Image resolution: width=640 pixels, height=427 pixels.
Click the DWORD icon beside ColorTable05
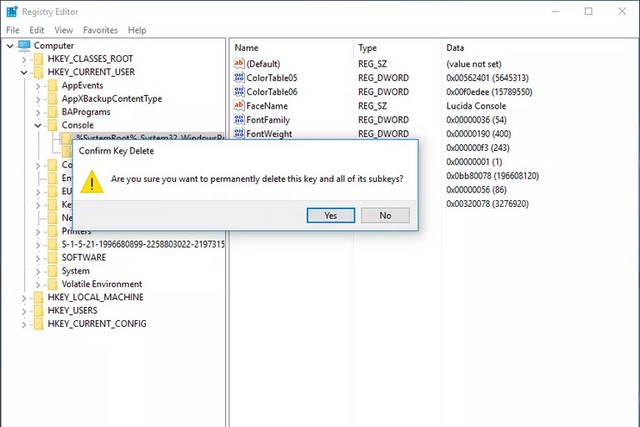tap(239, 78)
